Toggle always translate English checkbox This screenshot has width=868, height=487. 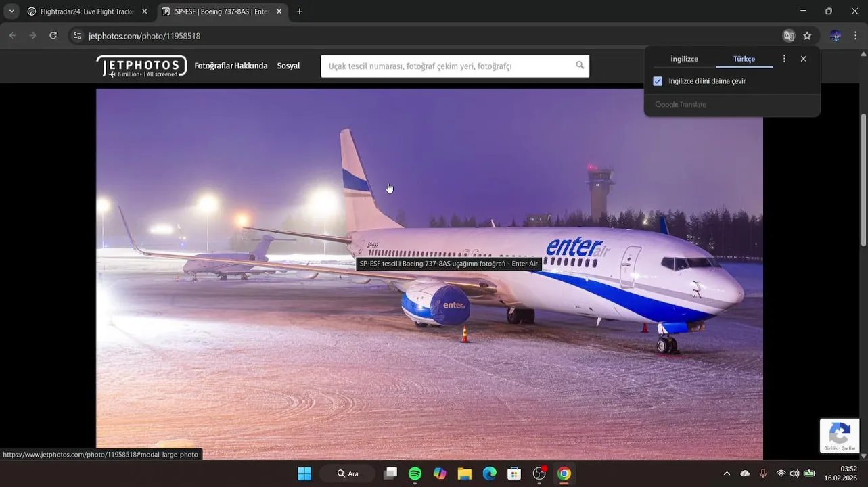coord(658,81)
